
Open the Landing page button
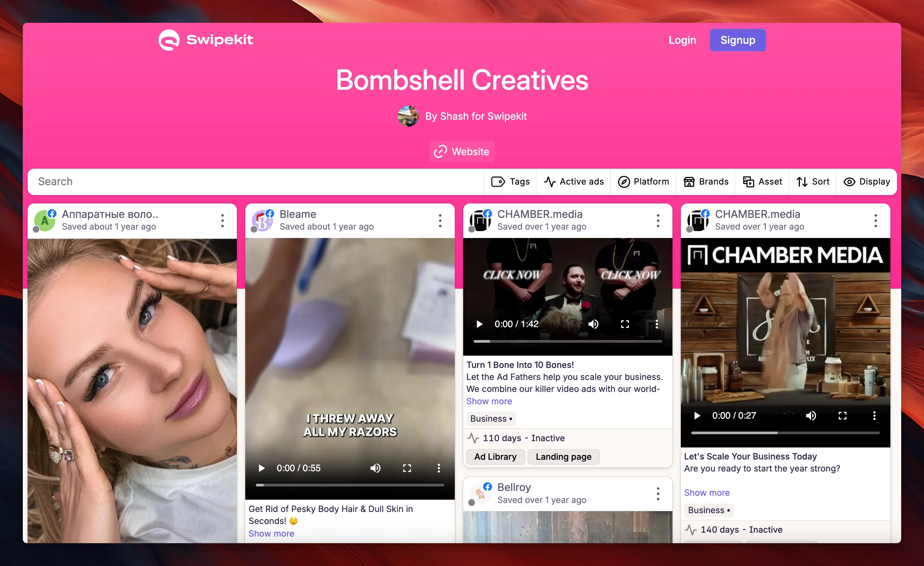click(564, 456)
